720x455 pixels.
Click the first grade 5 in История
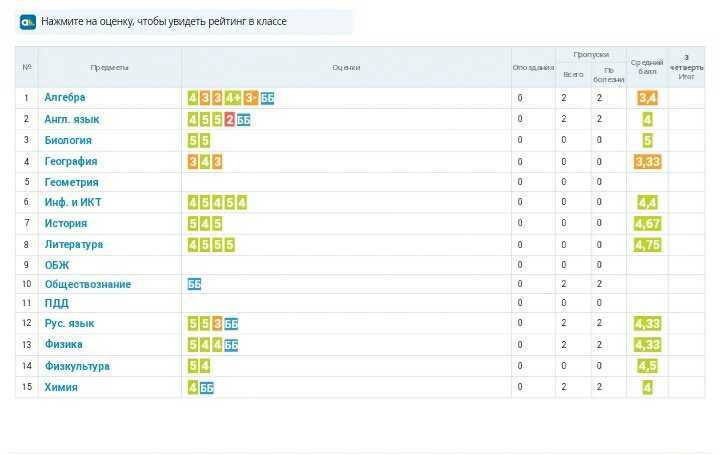(193, 224)
